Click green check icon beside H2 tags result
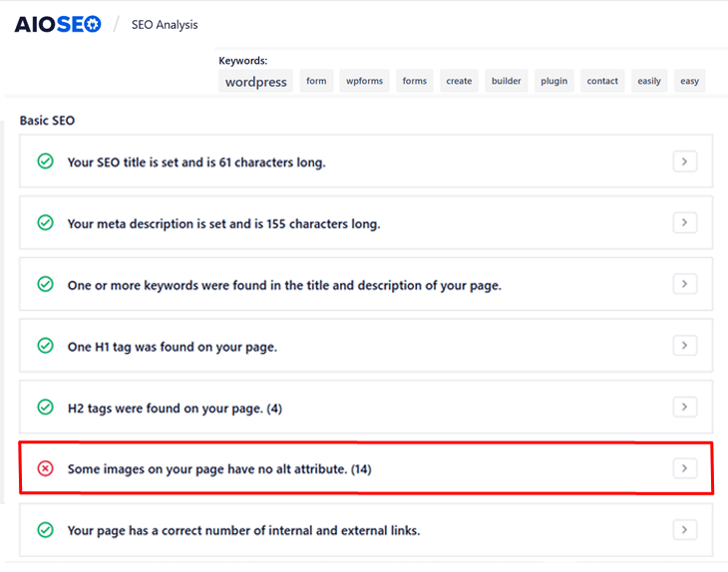Screen dimensions: 728x572 pos(46,407)
